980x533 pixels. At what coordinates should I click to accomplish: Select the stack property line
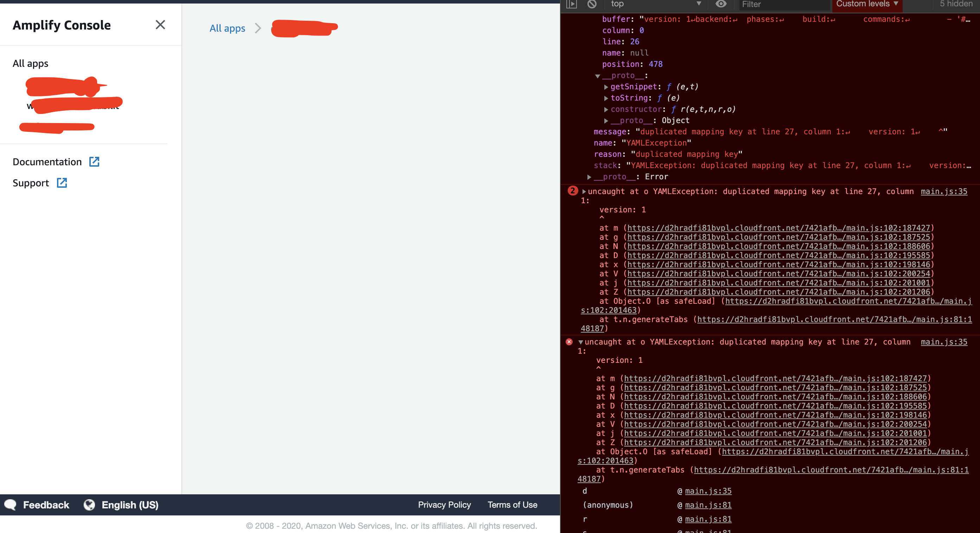pos(782,166)
